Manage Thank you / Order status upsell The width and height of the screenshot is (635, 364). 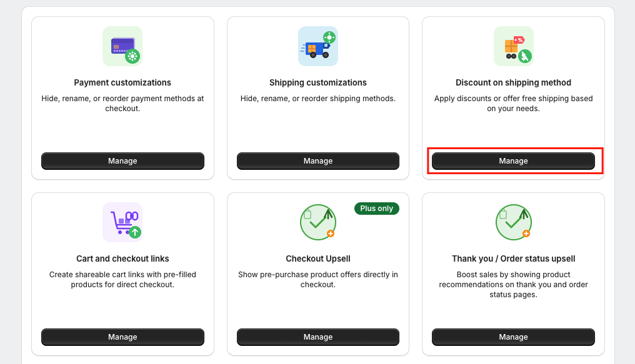(x=514, y=337)
